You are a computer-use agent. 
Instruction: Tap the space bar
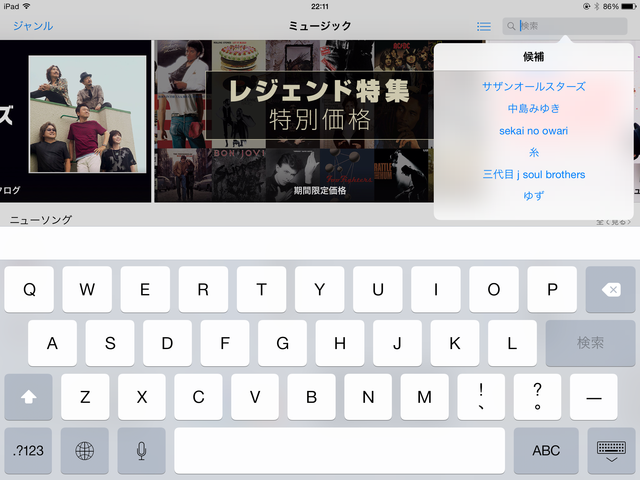click(340, 451)
